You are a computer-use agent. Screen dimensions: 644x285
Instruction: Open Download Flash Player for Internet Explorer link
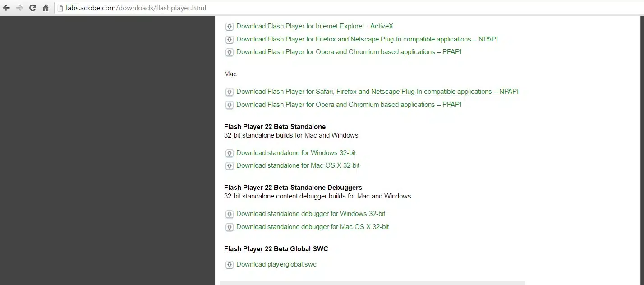pos(314,26)
